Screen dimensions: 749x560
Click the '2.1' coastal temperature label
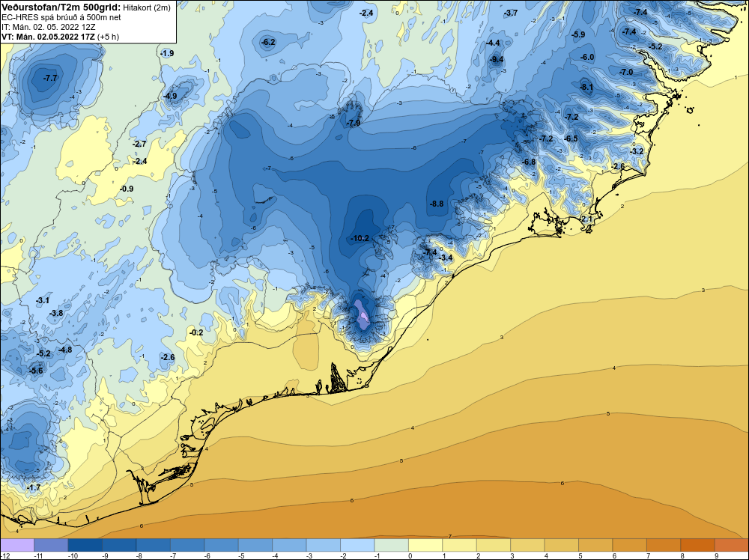click(587, 219)
